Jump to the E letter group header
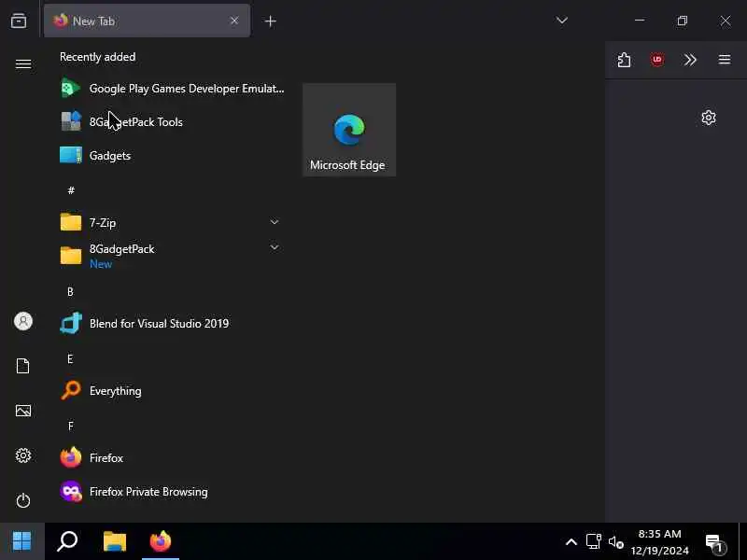The height and width of the screenshot is (560, 747). 71,358
